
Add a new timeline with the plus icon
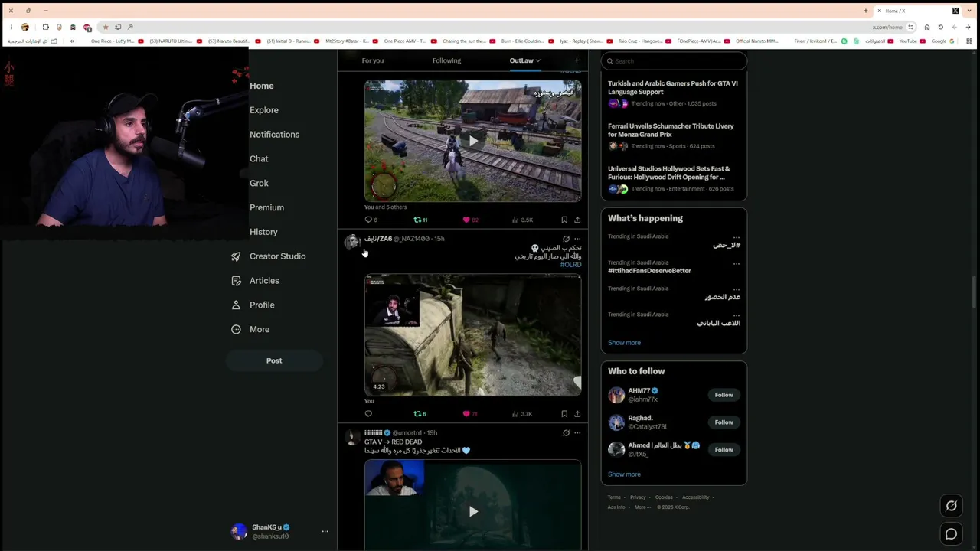(577, 60)
